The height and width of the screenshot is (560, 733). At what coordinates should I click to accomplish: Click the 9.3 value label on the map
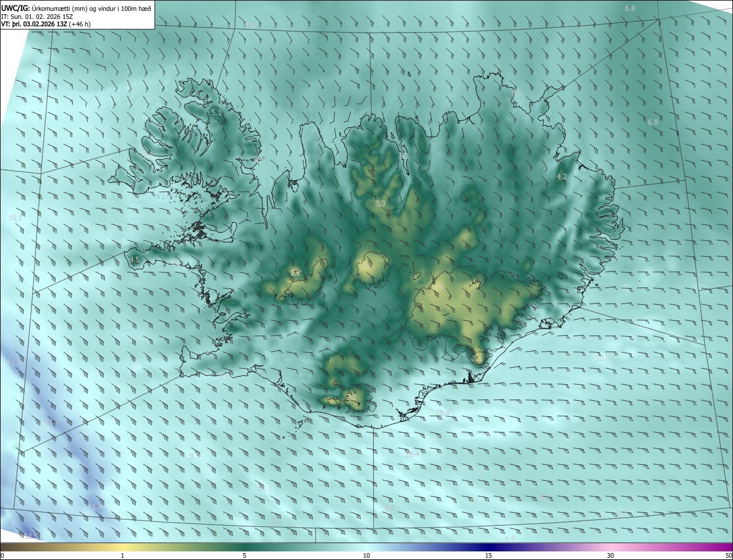click(621, 514)
